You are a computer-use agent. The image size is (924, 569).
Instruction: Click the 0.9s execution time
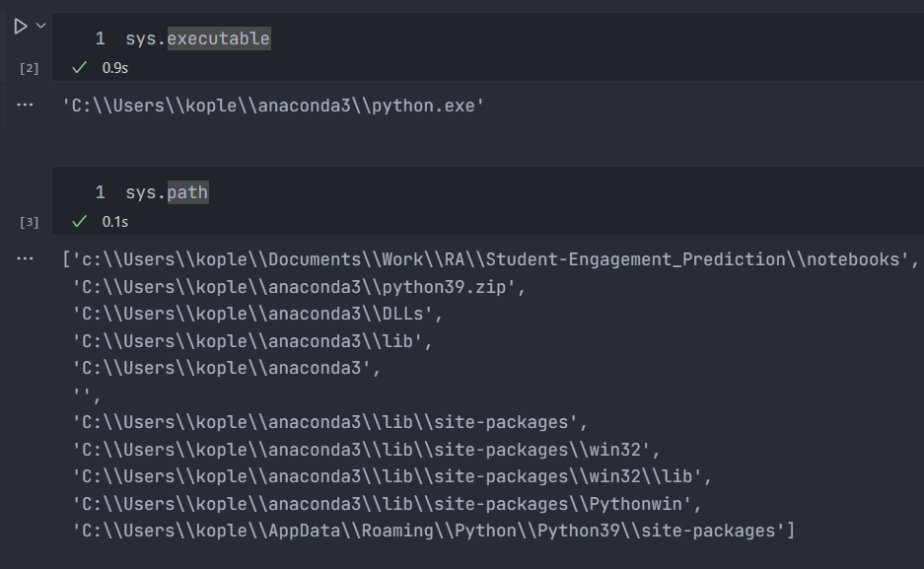[x=115, y=68]
